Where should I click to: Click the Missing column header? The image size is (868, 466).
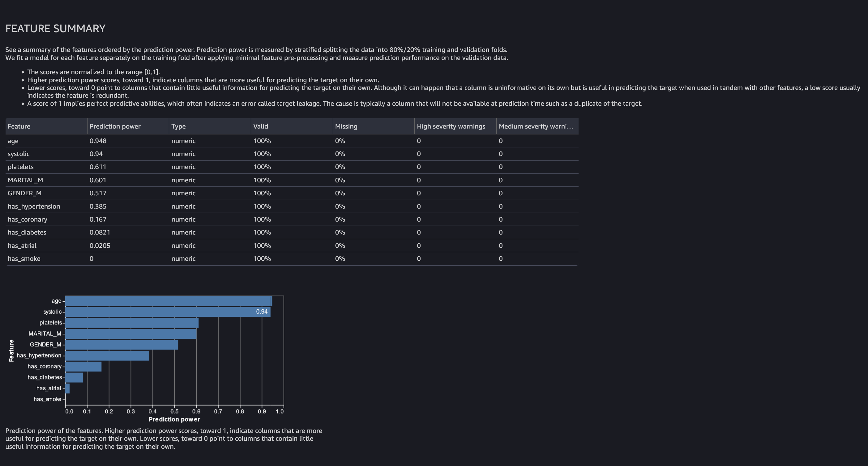[x=346, y=126]
